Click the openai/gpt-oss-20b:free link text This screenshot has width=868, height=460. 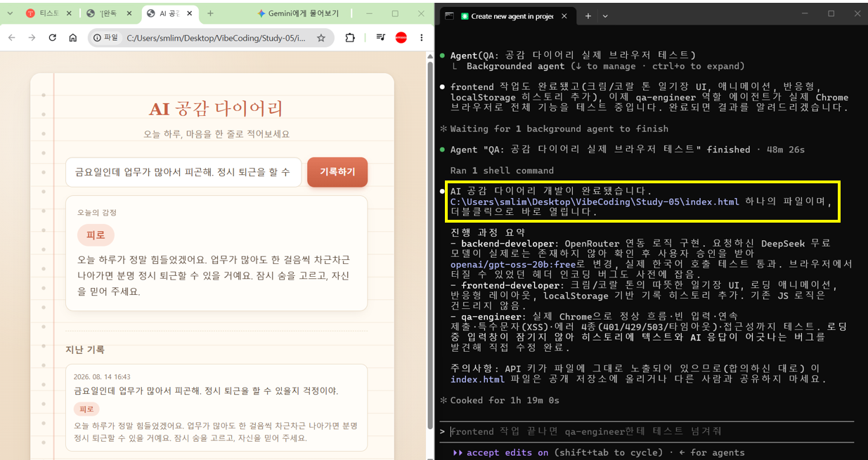pyautogui.click(x=513, y=264)
